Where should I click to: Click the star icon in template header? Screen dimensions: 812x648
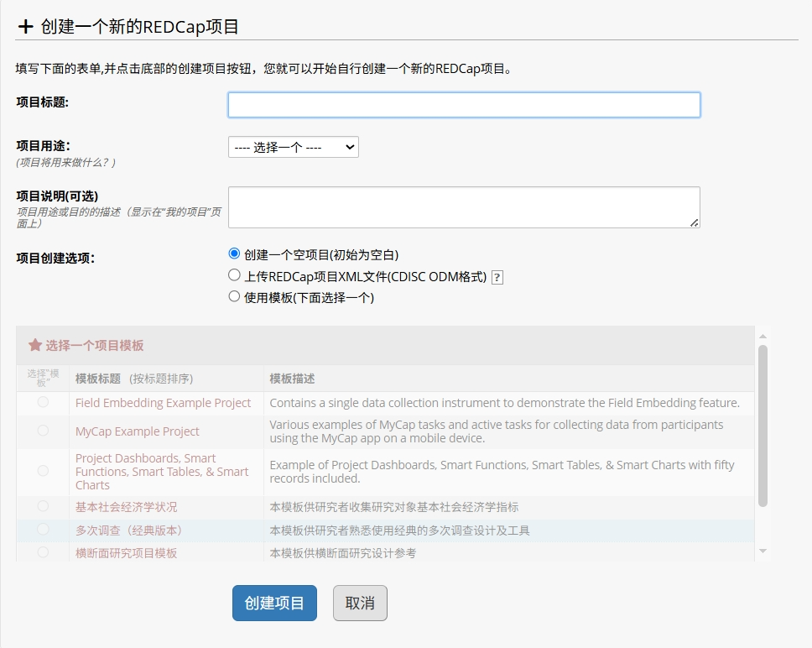(x=35, y=345)
